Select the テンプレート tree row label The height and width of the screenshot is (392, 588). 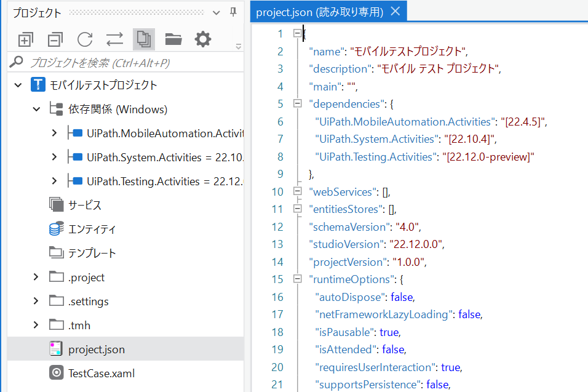click(x=92, y=253)
